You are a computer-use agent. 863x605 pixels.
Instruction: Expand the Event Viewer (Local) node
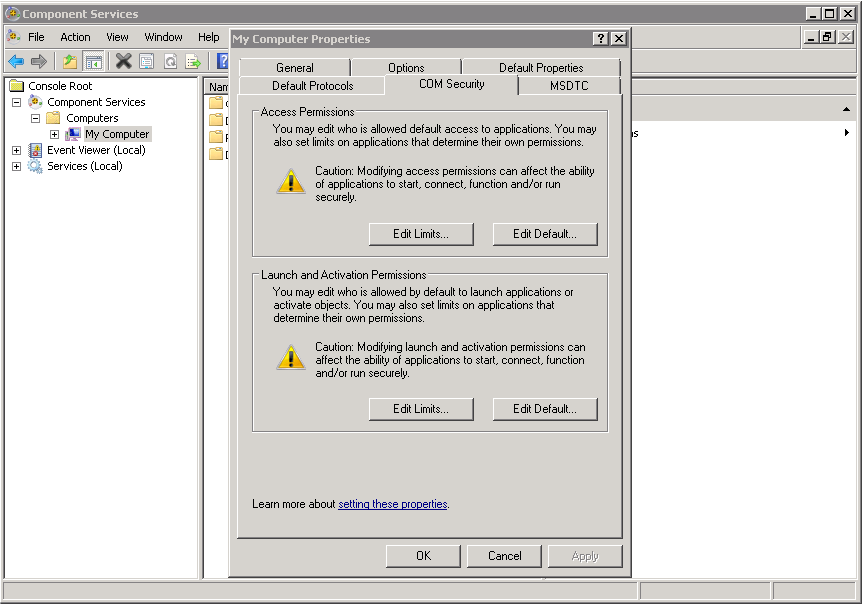tap(16, 150)
